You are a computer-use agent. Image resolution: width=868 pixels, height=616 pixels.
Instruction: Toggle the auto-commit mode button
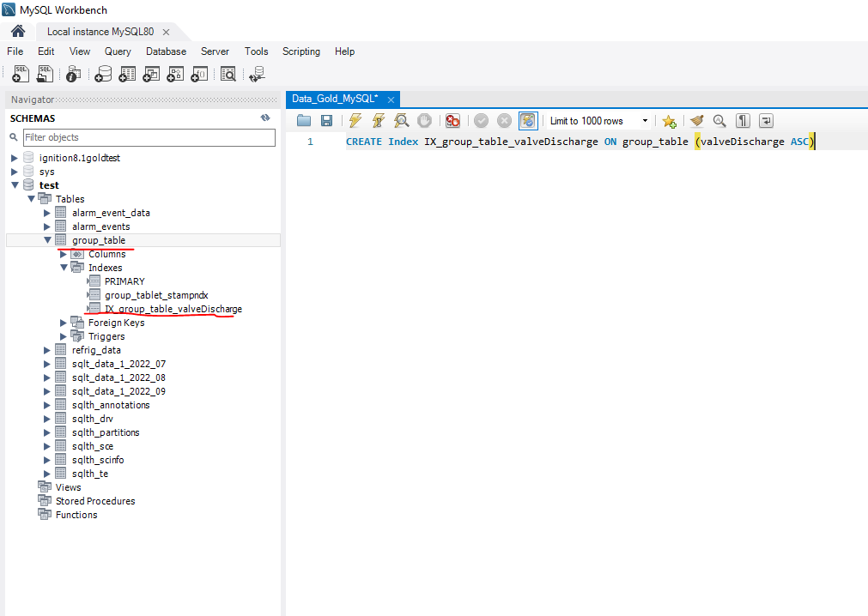click(x=528, y=121)
